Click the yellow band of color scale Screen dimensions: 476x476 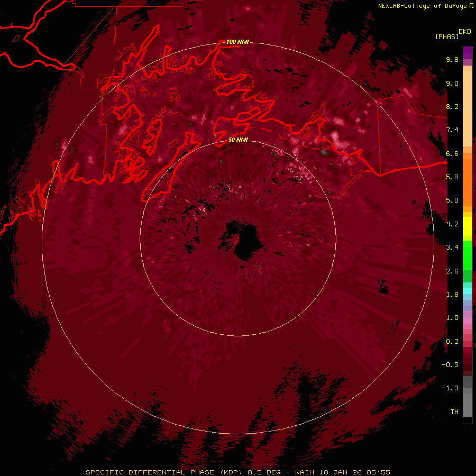pyautogui.click(x=467, y=226)
